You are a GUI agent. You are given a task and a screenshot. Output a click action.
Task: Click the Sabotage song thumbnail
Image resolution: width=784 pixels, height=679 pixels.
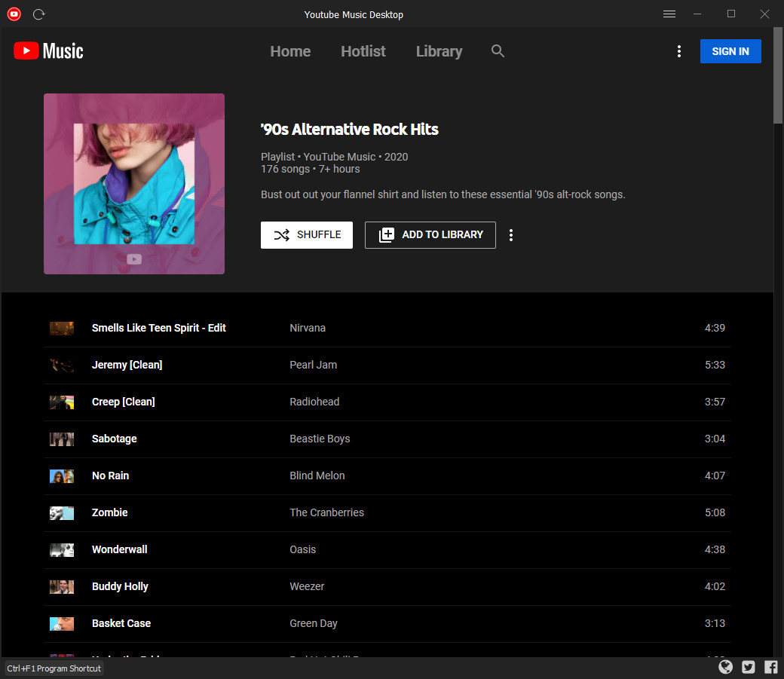pyautogui.click(x=62, y=439)
